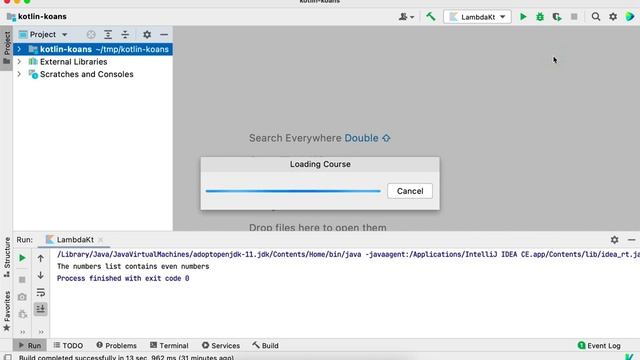640x360 pixels.
Task: Open Project panel options gear
Action: pos(147,35)
